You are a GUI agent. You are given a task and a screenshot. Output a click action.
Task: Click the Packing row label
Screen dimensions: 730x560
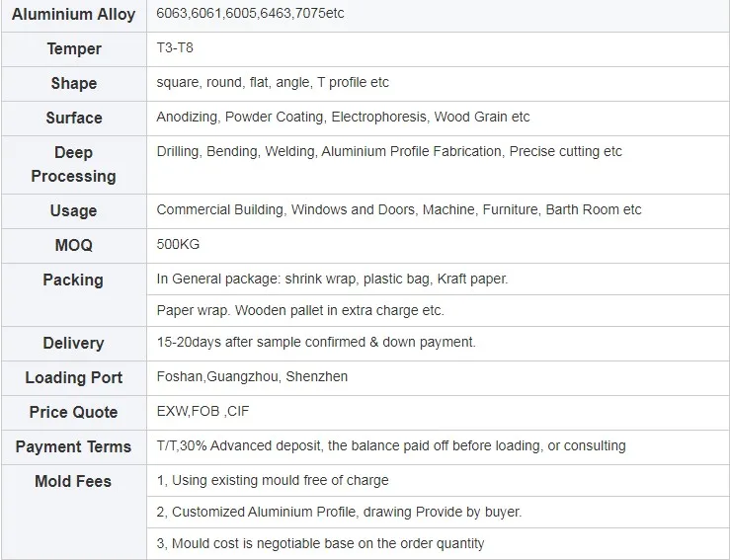point(73,280)
